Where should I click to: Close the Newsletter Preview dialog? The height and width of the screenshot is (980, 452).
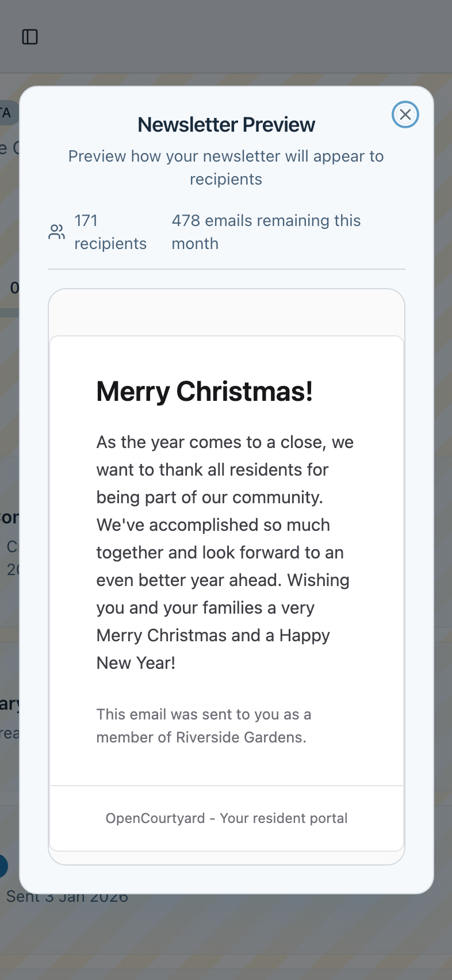(405, 114)
